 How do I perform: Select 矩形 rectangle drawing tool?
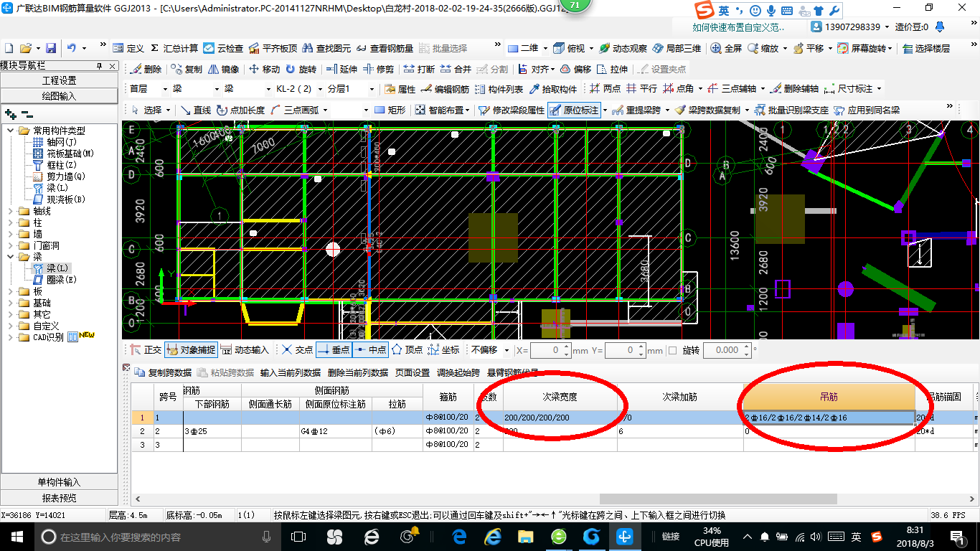pos(390,110)
